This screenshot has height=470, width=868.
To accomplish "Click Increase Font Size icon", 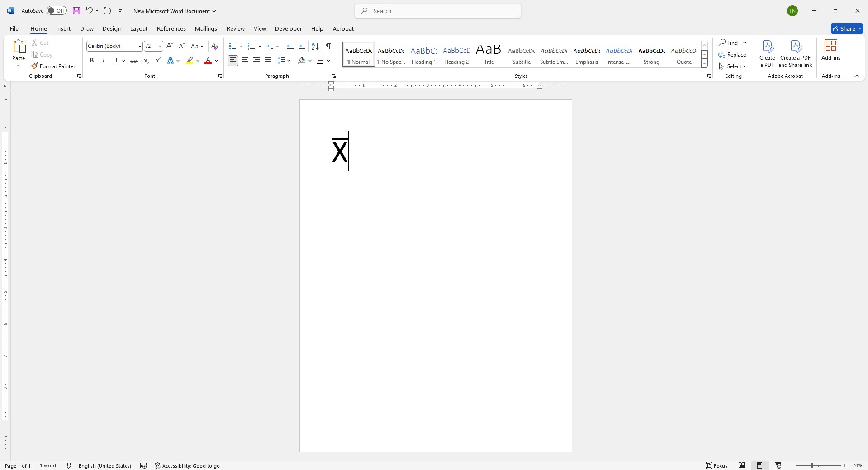I will point(170,46).
